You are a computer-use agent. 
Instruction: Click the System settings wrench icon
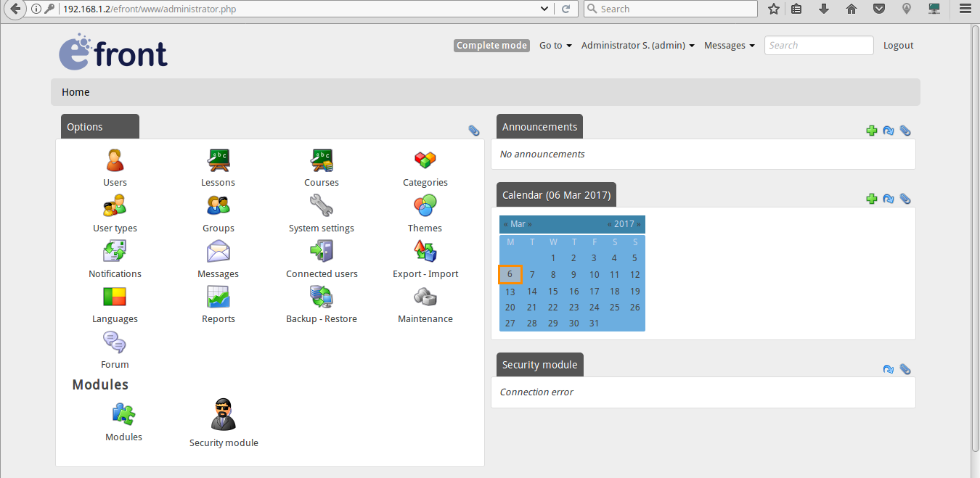[x=322, y=206]
